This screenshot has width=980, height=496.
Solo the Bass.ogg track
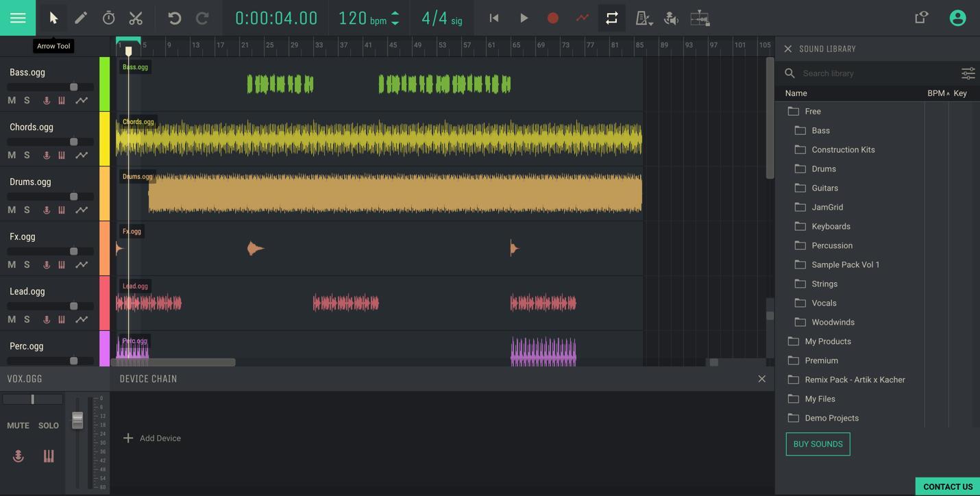click(27, 100)
